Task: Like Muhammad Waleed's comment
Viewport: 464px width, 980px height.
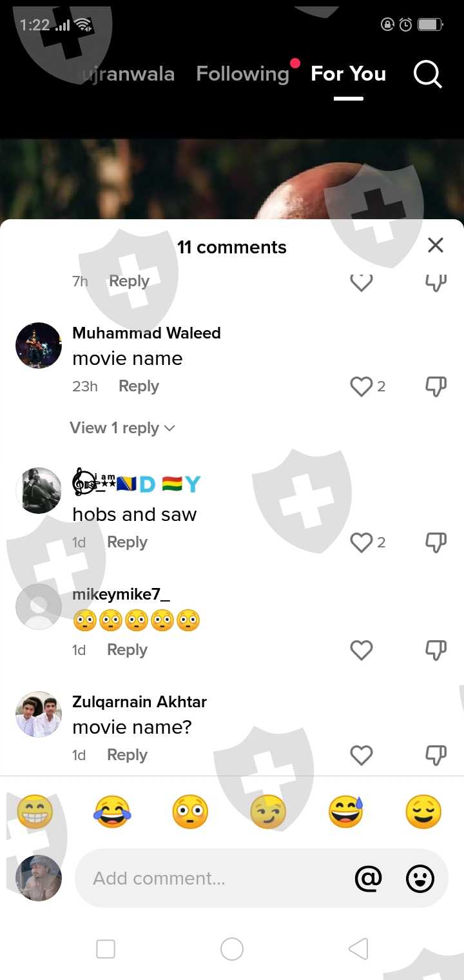Action: point(362,386)
